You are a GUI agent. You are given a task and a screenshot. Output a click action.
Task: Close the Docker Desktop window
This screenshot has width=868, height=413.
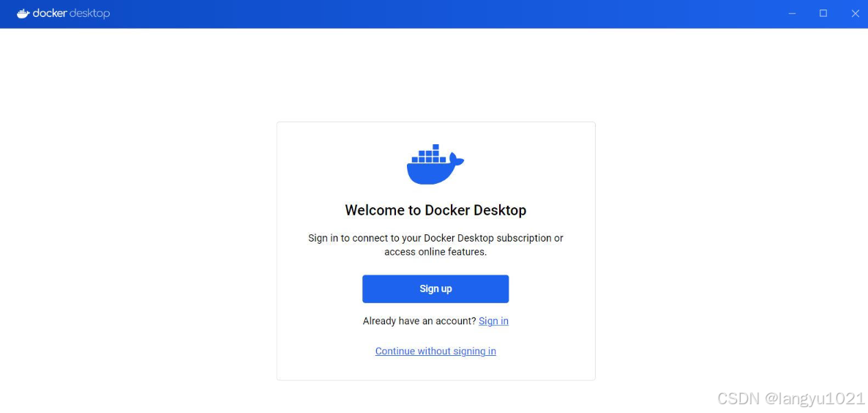click(855, 14)
